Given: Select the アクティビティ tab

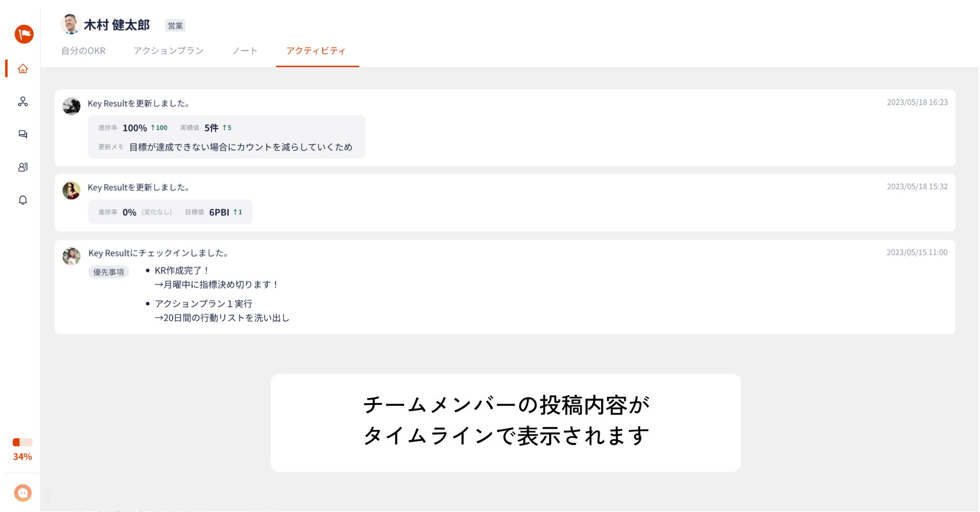Looking at the screenshot, I should [x=316, y=51].
